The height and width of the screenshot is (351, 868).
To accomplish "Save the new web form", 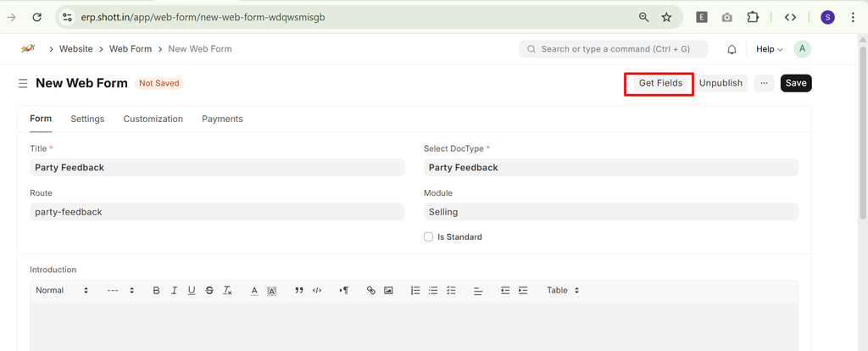I will pyautogui.click(x=795, y=83).
